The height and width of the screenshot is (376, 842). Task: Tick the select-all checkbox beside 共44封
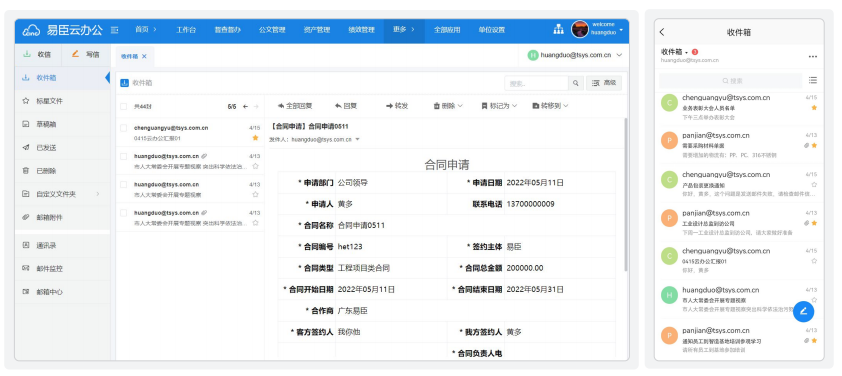124,107
